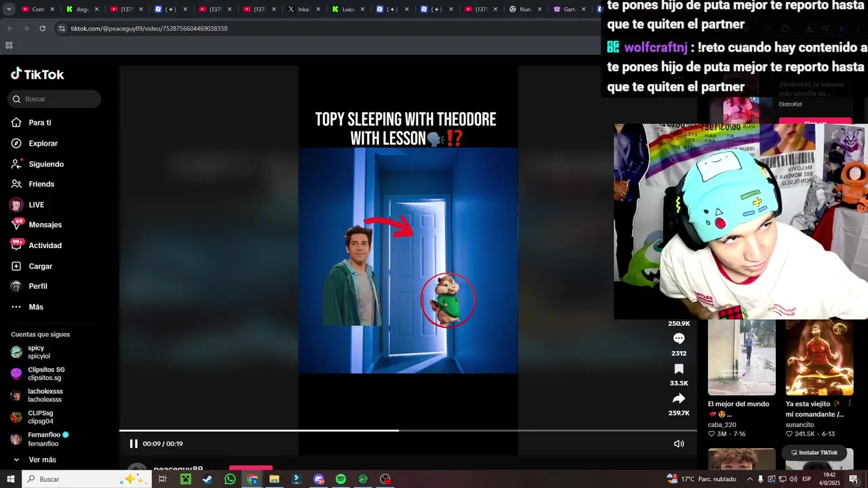Image resolution: width=868 pixels, height=488 pixels.
Task: Open File Explorer from the taskbar
Action: tap(274, 479)
